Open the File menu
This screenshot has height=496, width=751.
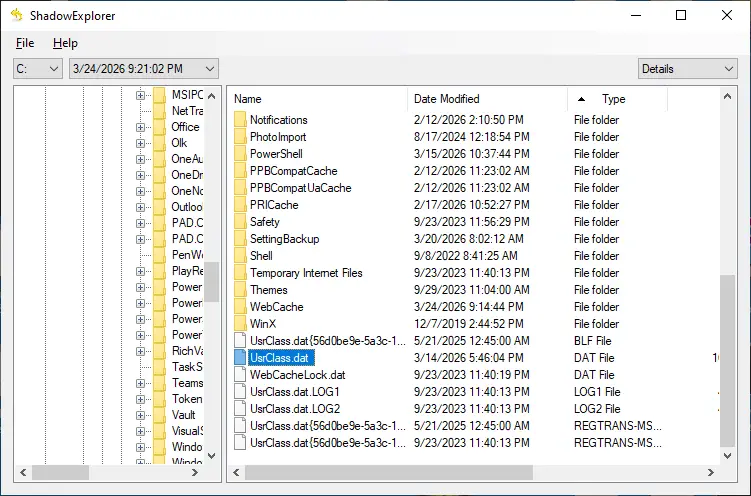(x=25, y=43)
